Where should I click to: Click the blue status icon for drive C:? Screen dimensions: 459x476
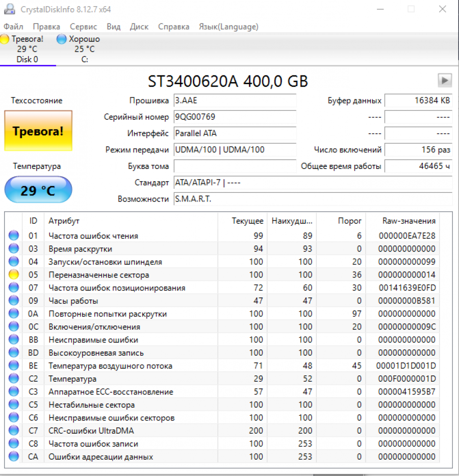pyautogui.click(x=62, y=39)
